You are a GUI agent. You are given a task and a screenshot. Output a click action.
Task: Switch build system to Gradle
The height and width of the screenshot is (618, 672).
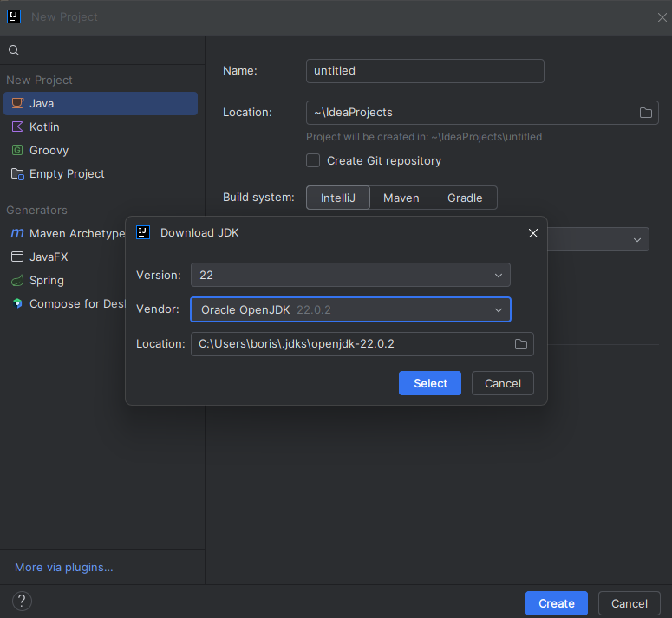click(x=465, y=198)
